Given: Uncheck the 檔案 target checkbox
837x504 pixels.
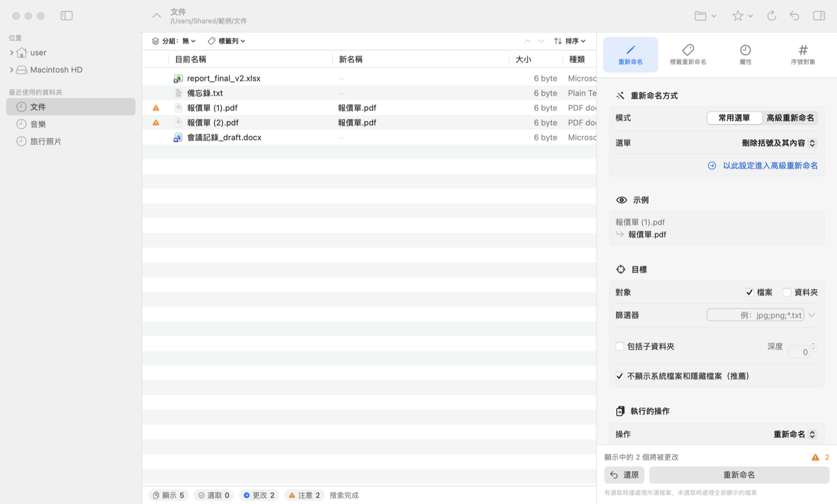Looking at the screenshot, I should click(749, 292).
